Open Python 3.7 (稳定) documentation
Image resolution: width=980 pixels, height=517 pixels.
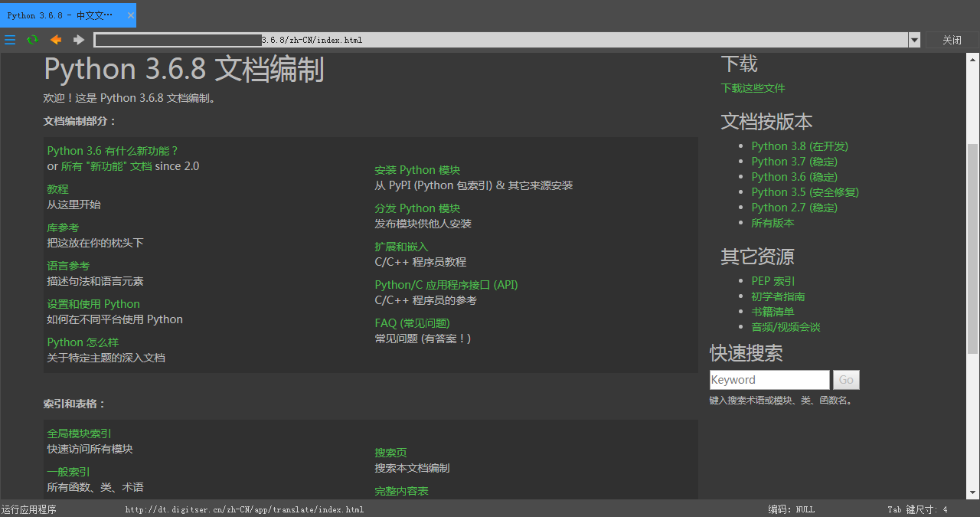[794, 161]
